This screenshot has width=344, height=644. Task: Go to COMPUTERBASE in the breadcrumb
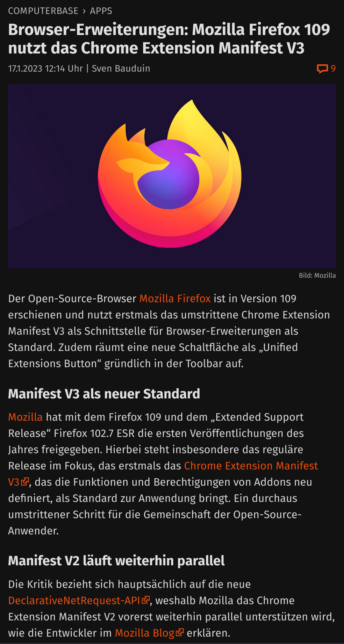[43, 11]
